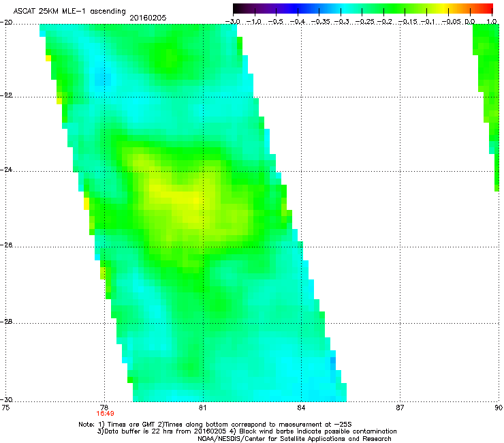Screen dimensions: 504x443
Task: Click the longitude 81 axis label
Action: [202, 408]
